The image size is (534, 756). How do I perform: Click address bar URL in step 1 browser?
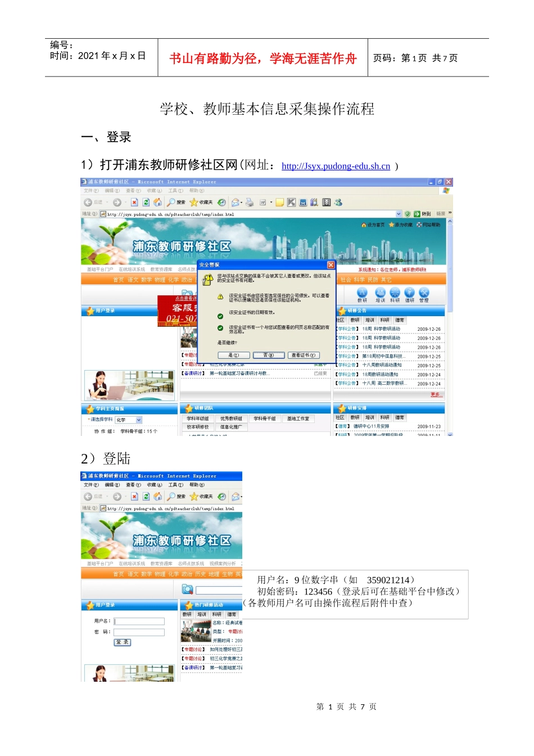pos(171,214)
